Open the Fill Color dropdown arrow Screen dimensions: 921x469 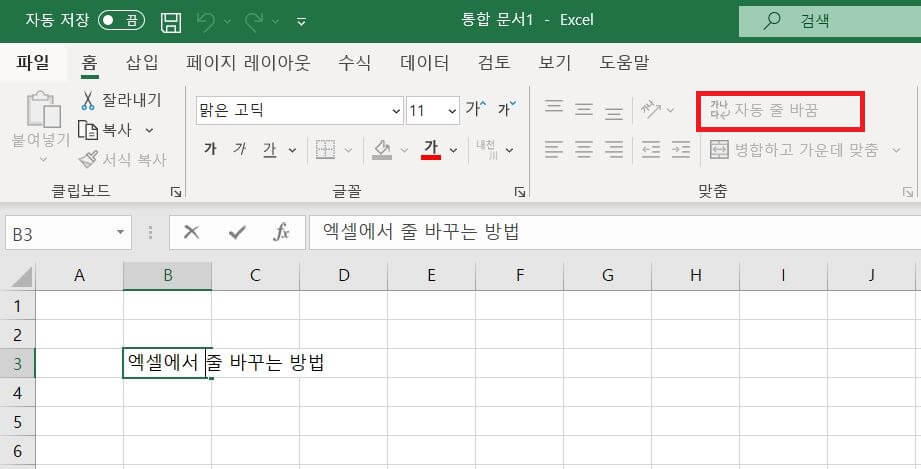click(x=404, y=150)
